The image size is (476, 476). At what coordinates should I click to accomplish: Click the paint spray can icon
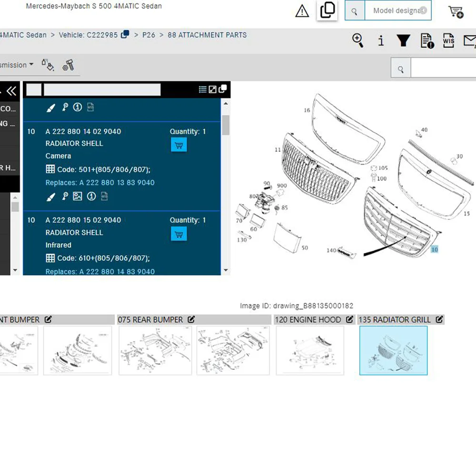(48, 65)
